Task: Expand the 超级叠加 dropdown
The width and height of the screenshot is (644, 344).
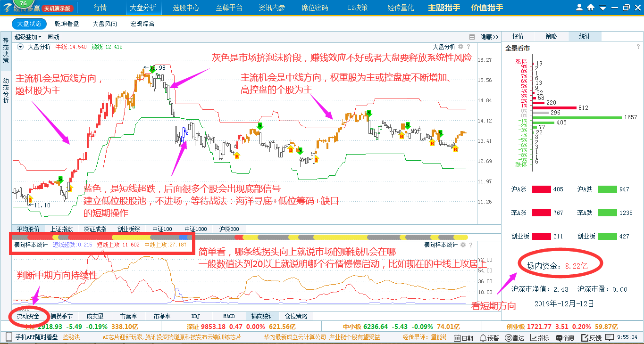Action: 28,37
